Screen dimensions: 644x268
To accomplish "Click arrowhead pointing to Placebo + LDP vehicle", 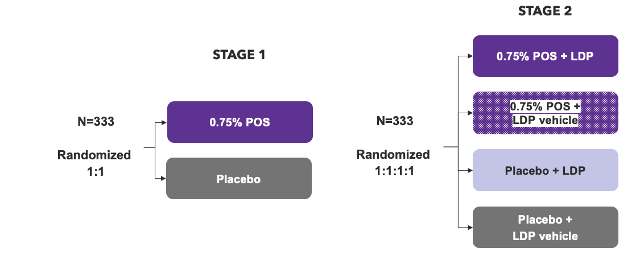I will 468,226.
